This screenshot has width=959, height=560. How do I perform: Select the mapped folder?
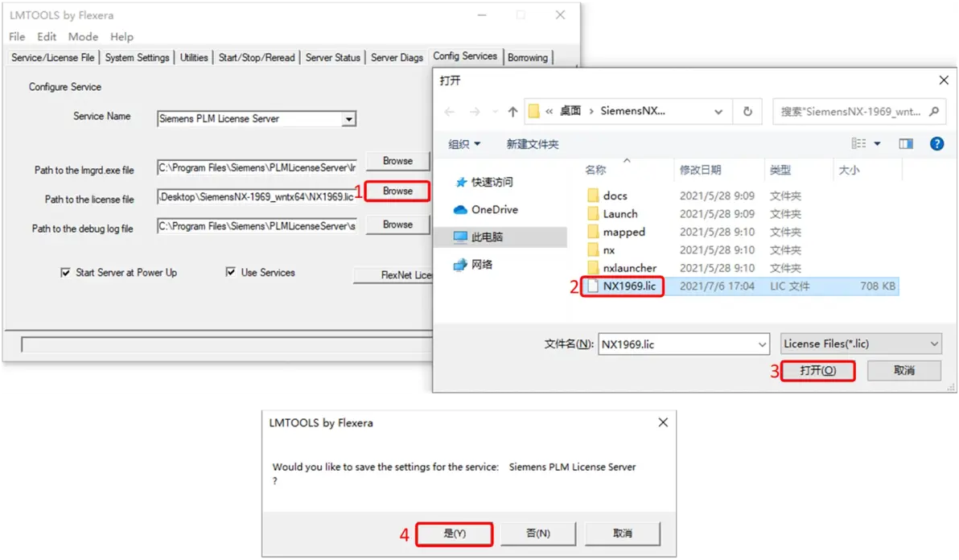pyautogui.click(x=624, y=232)
